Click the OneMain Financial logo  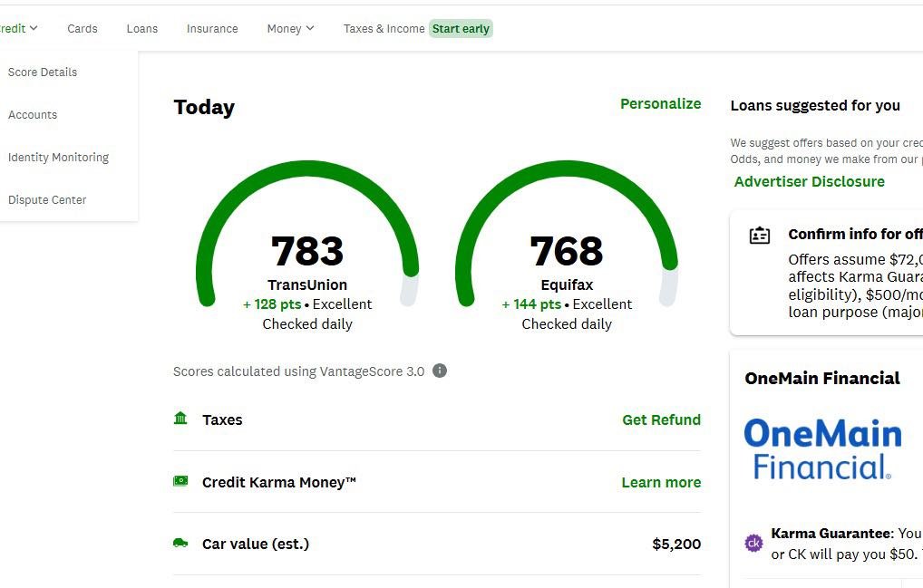click(822, 448)
